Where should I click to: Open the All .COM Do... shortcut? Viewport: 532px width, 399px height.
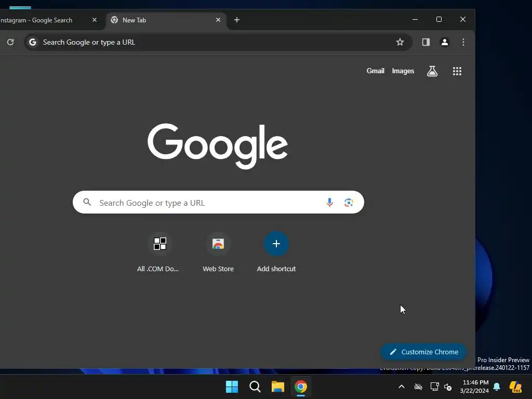(158, 252)
